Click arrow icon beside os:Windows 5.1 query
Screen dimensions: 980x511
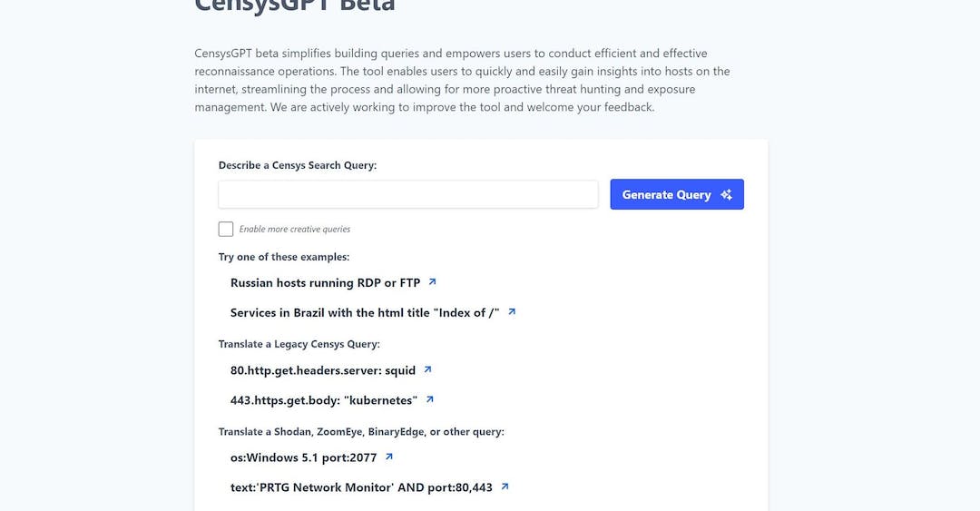click(x=388, y=457)
